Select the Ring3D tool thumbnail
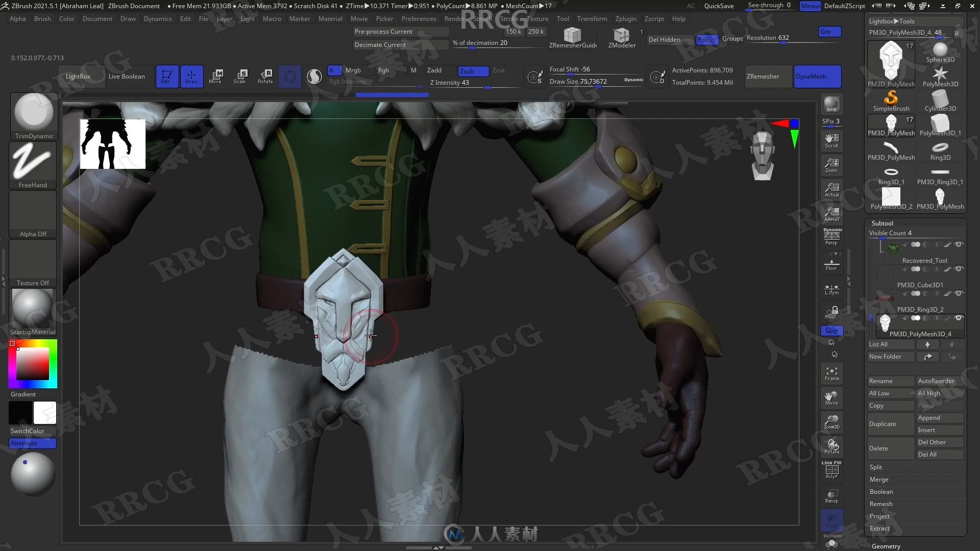980x551 pixels. coord(940,150)
